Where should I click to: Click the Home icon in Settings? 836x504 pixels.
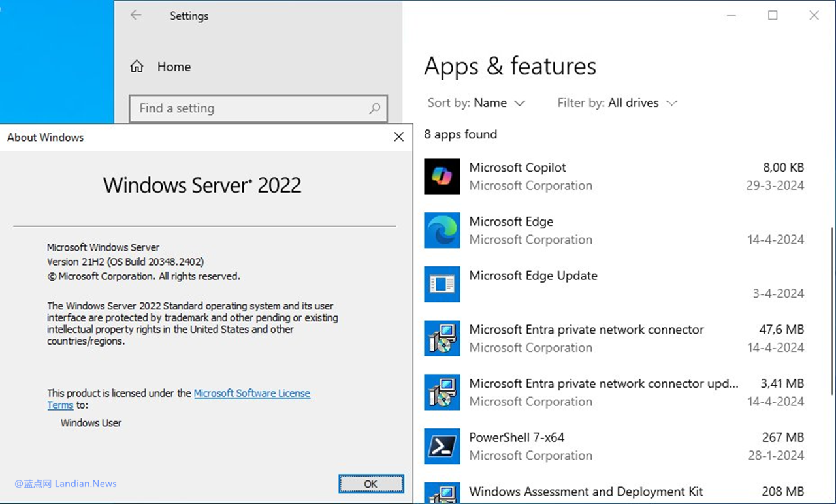(137, 67)
